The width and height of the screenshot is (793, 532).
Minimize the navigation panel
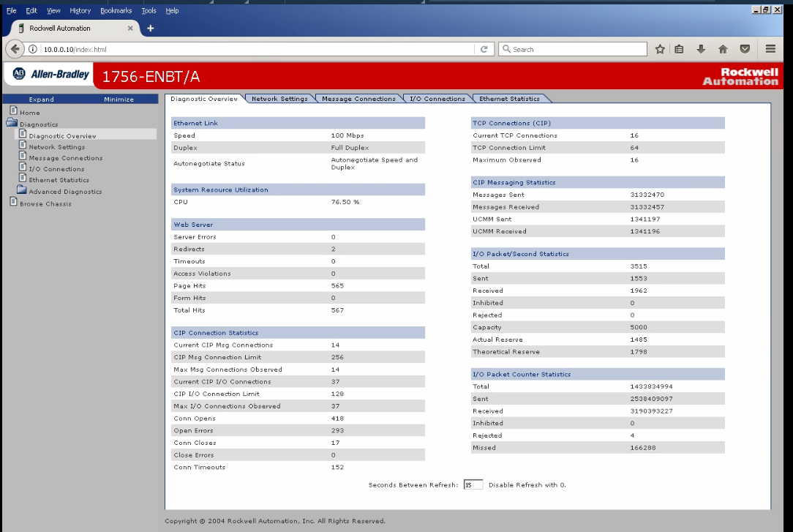[x=119, y=99]
